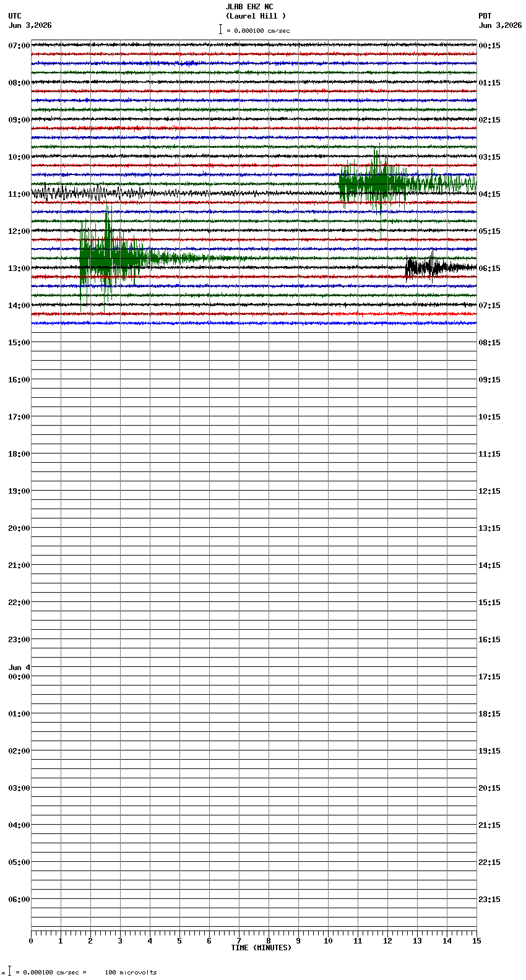The image size is (526, 980).
Task: Click the bottom scale legend 100 microvolts
Action: click(x=131, y=973)
